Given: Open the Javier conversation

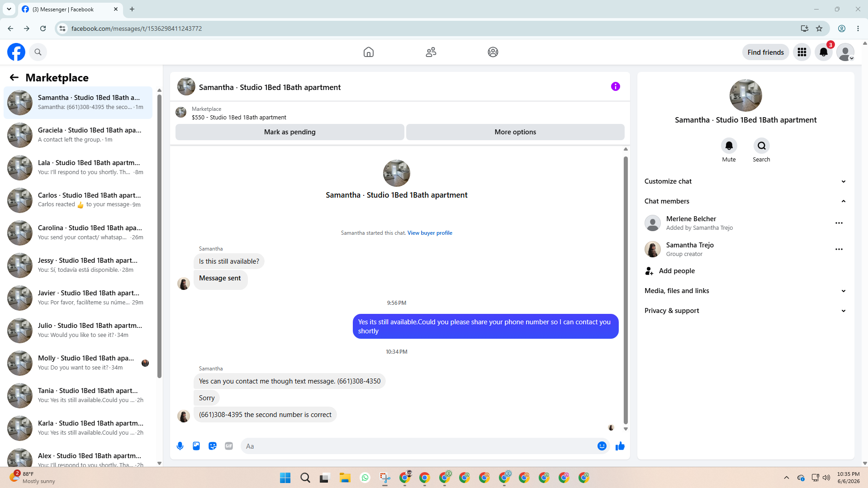Looking at the screenshot, I should coord(78,298).
